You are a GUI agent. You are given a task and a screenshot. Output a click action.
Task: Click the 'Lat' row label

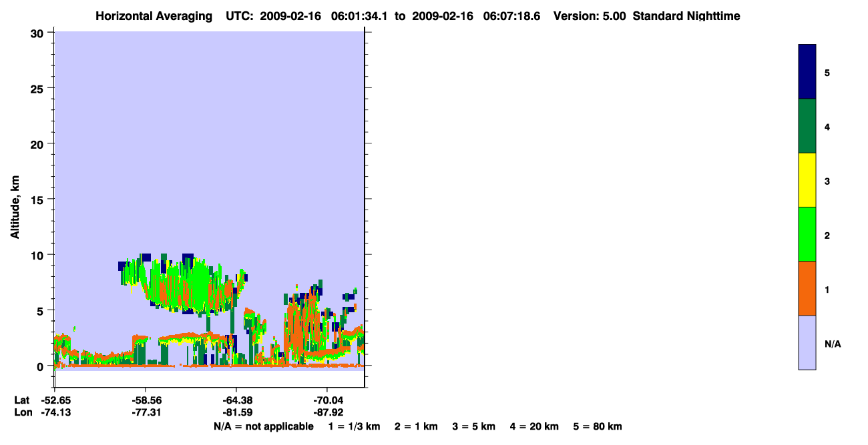pos(21,400)
